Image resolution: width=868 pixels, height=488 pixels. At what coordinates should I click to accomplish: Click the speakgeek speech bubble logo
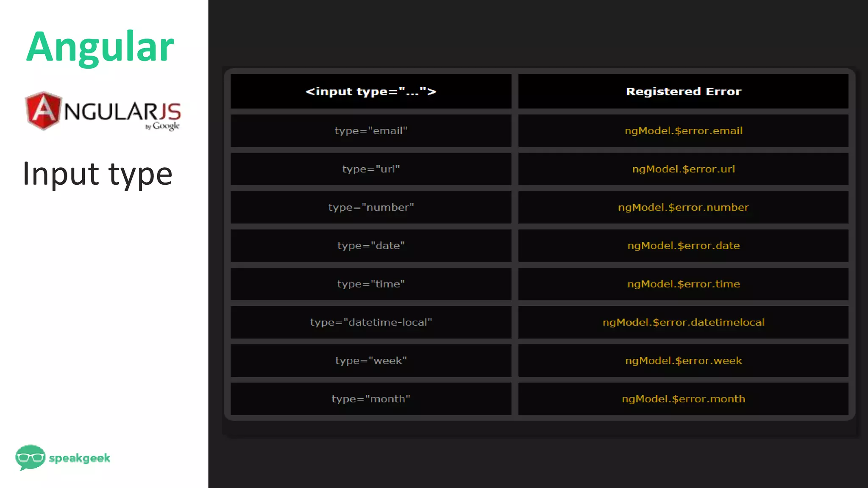click(30, 457)
